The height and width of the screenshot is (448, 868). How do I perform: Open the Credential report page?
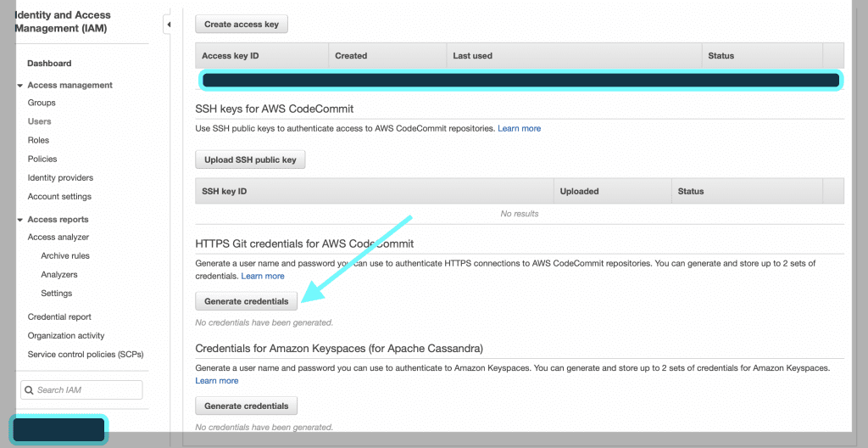pos(59,317)
